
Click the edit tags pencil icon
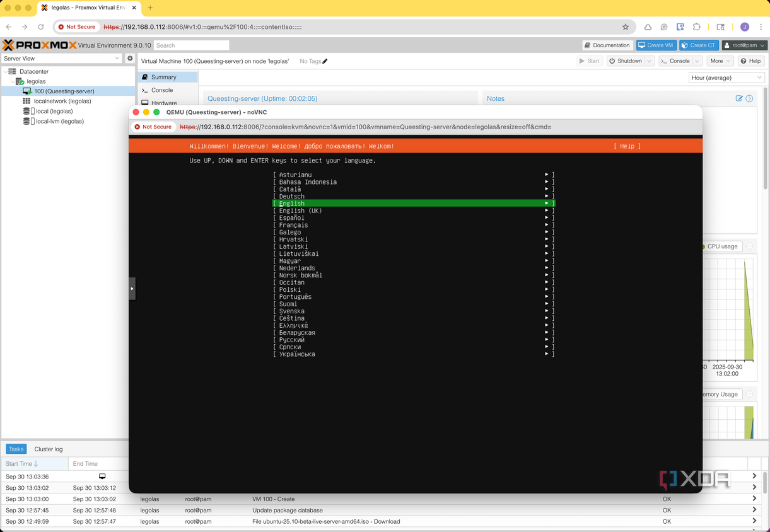point(325,61)
